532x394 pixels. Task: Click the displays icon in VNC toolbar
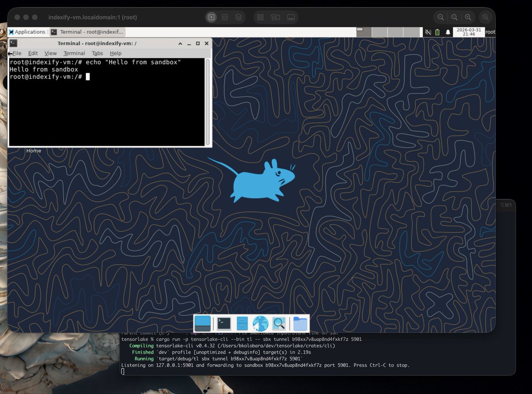click(x=275, y=17)
